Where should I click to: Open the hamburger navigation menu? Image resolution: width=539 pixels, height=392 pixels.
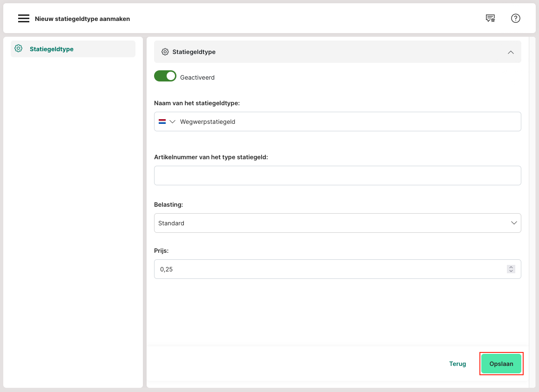(x=24, y=19)
